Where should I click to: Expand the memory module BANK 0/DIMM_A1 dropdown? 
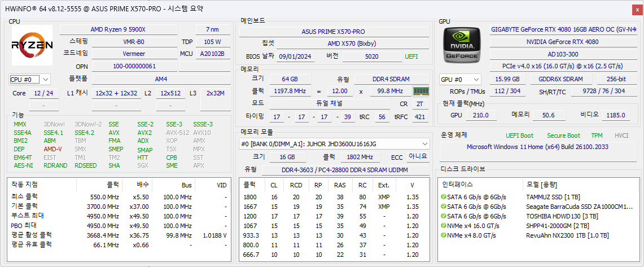click(334, 144)
